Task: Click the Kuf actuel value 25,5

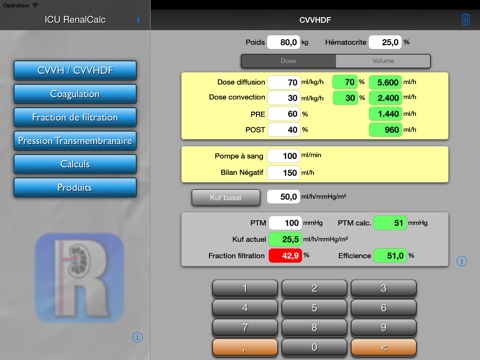Action: (x=285, y=239)
